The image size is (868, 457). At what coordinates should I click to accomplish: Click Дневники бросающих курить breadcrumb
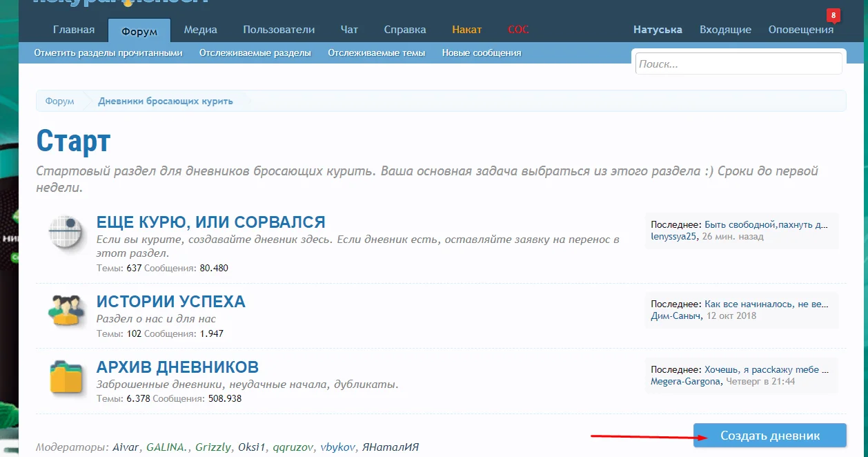tap(166, 101)
